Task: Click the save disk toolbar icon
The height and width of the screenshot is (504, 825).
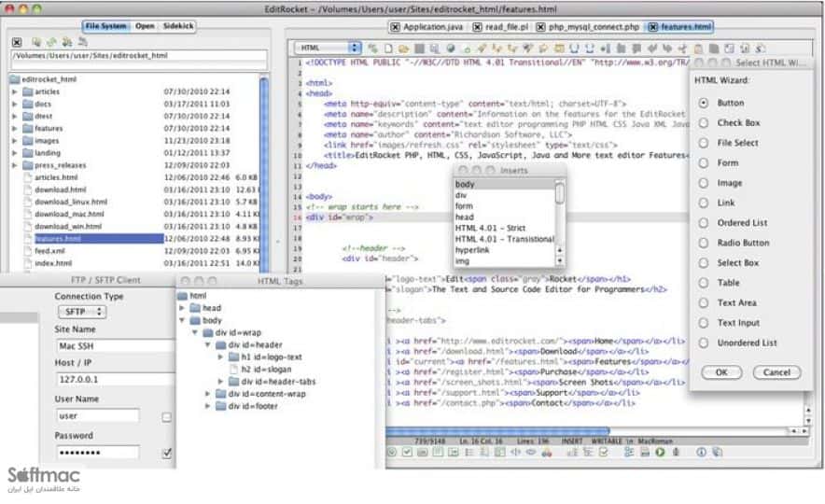Action: point(419,49)
